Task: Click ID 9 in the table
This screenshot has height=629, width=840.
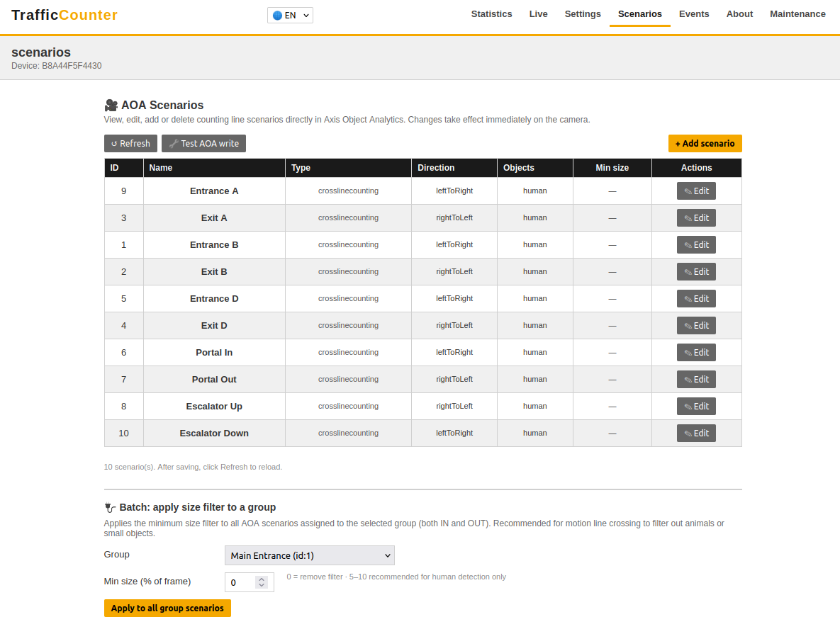Action: 124,191
